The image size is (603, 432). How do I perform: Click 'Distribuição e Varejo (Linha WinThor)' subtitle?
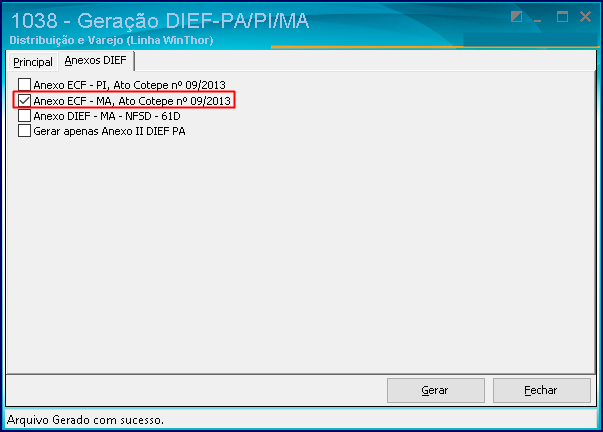112,40
